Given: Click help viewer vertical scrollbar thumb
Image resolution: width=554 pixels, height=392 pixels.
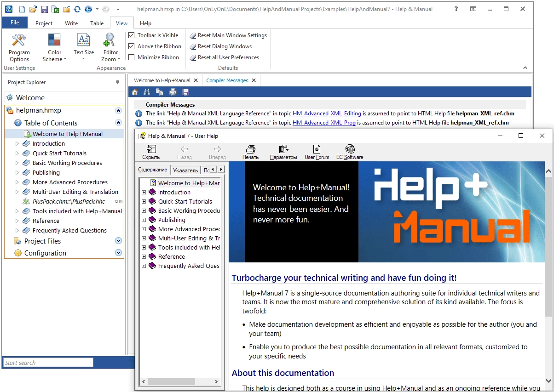Looking at the screenshot, I should (549, 246).
